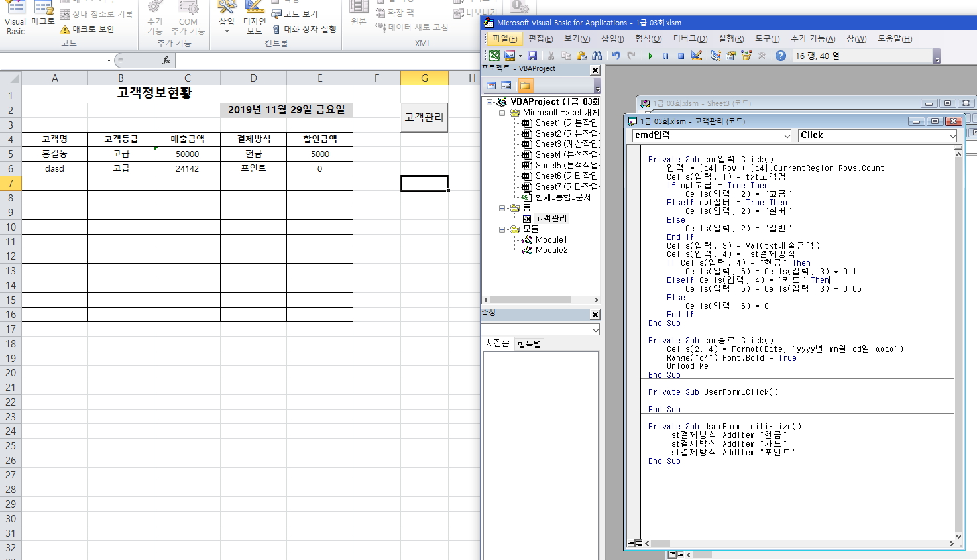Click 코드 보기 in the Excel ribbon

[295, 14]
